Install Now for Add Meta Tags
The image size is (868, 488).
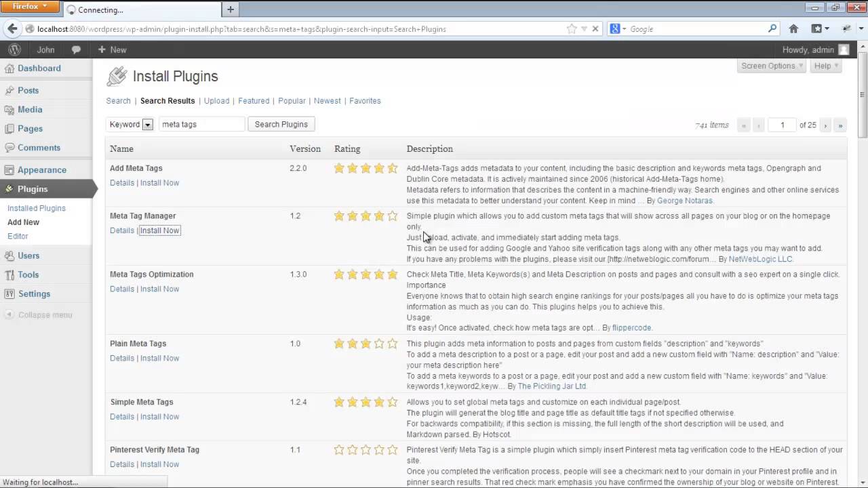coord(159,183)
